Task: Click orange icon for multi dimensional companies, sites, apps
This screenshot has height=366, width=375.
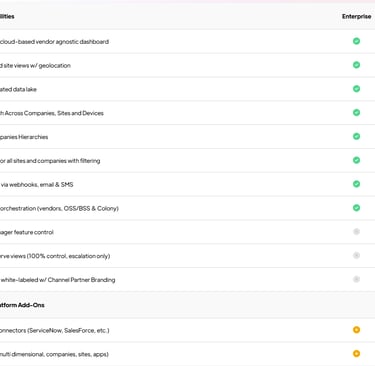Action: (356, 354)
